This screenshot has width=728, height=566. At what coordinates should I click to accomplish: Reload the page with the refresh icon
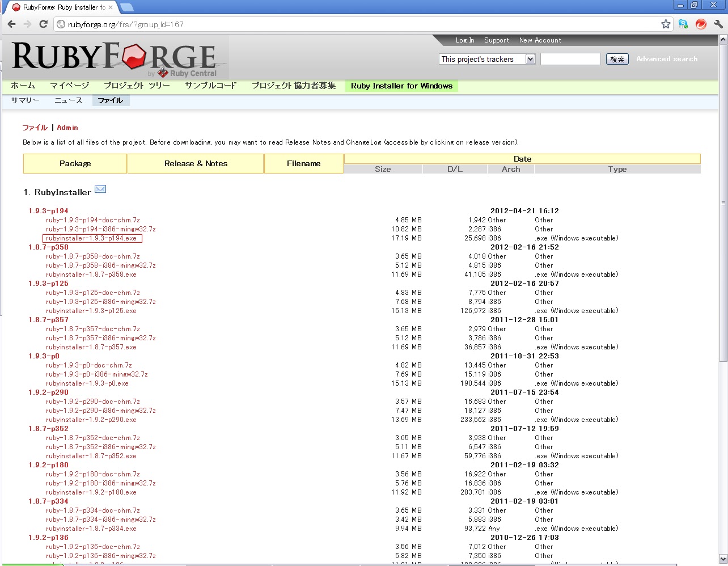pyautogui.click(x=43, y=24)
